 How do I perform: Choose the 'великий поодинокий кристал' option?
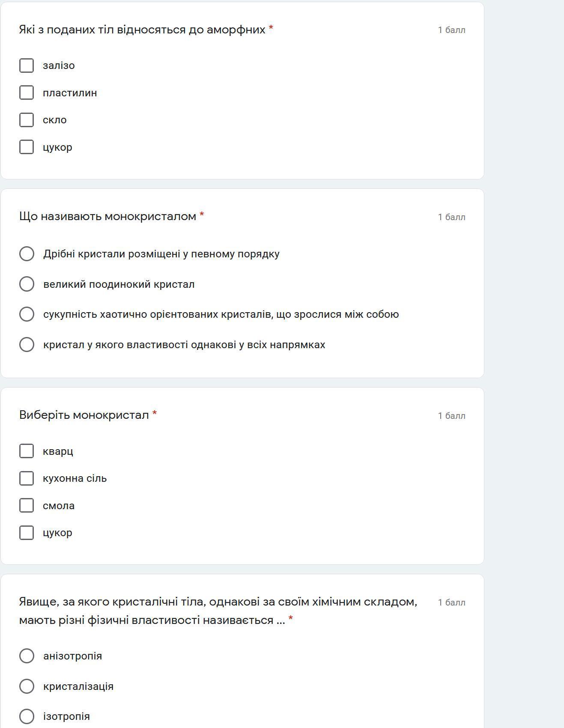pos(27,284)
